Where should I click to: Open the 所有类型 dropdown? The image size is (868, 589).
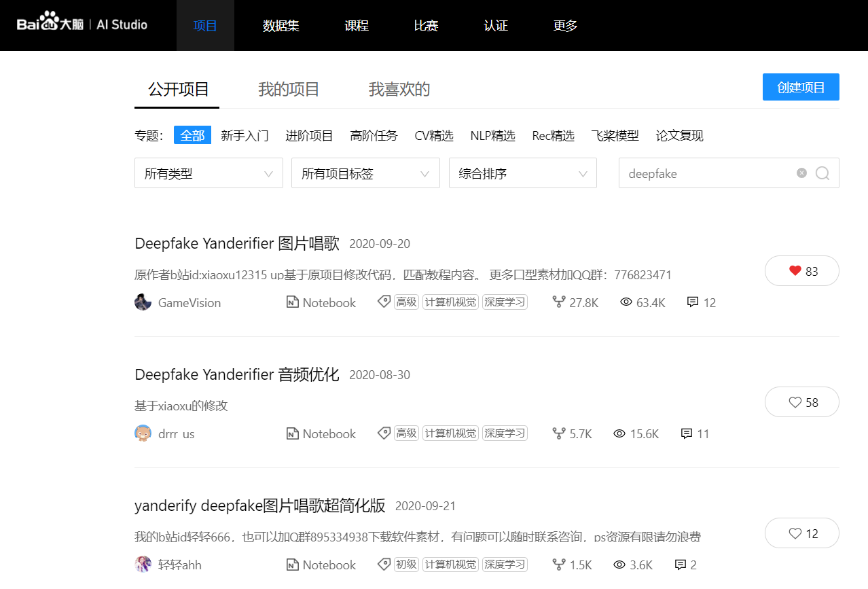[208, 173]
